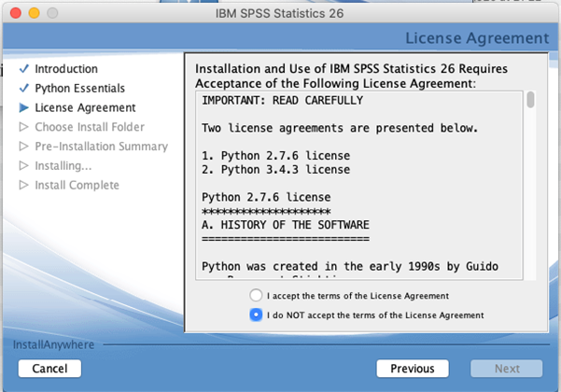Click the Installing... step triangle icon
This screenshot has height=392, width=561.
[x=24, y=165]
